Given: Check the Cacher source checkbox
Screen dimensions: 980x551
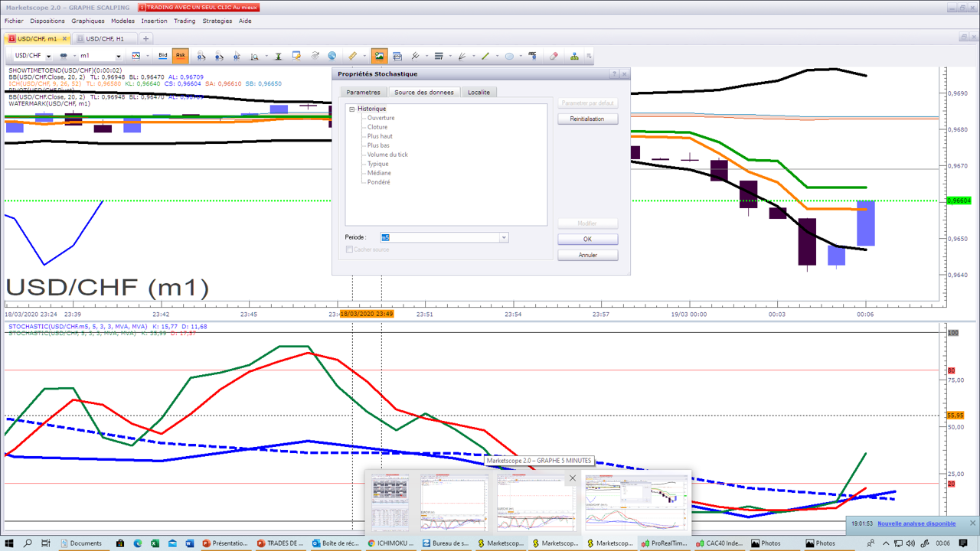Looking at the screenshot, I should pyautogui.click(x=349, y=249).
